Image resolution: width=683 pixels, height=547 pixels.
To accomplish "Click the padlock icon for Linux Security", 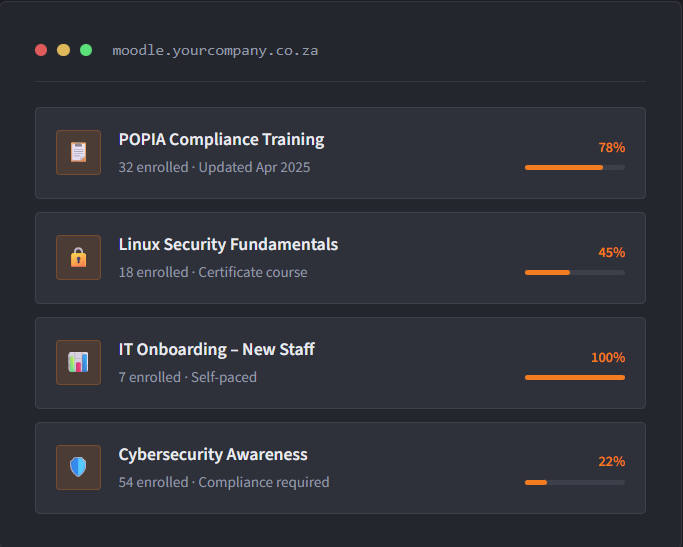I will point(78,257).
